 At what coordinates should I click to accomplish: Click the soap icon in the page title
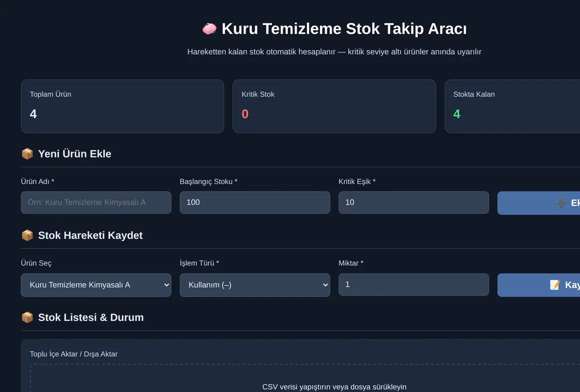[x=209, y=29]
